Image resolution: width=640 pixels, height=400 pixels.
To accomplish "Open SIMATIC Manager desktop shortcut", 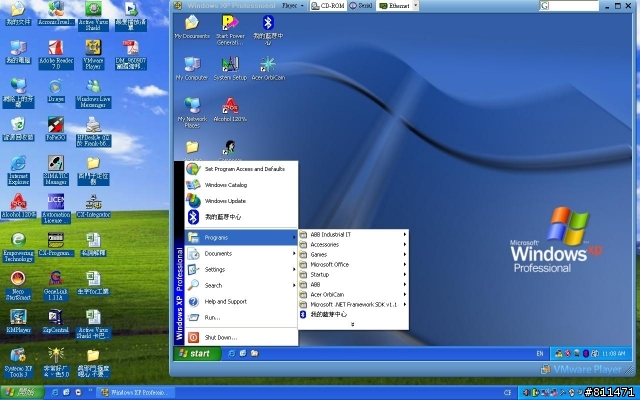I will 56,170.
